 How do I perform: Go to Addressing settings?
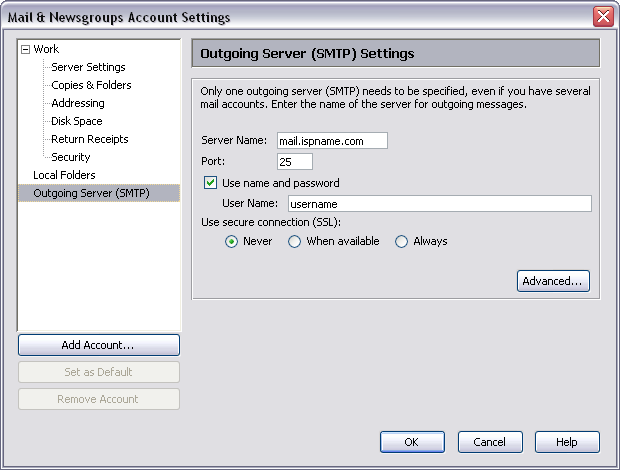point(78,103)
